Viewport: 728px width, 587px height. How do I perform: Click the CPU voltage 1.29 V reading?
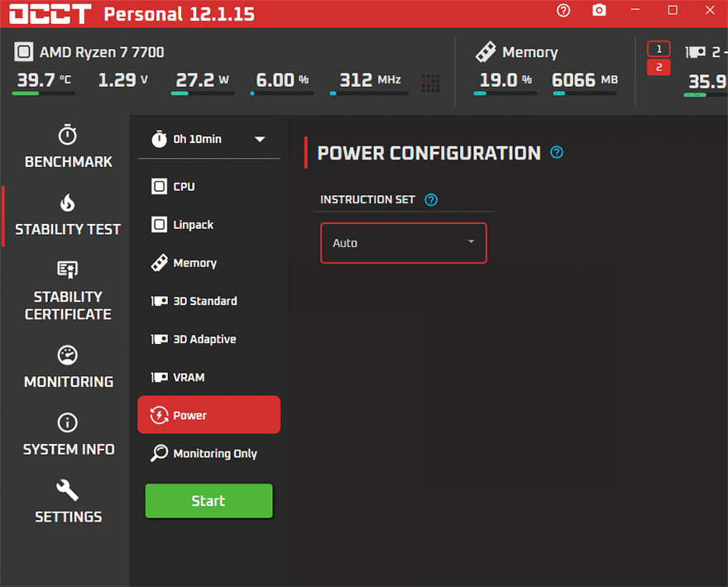click(123, 80)
